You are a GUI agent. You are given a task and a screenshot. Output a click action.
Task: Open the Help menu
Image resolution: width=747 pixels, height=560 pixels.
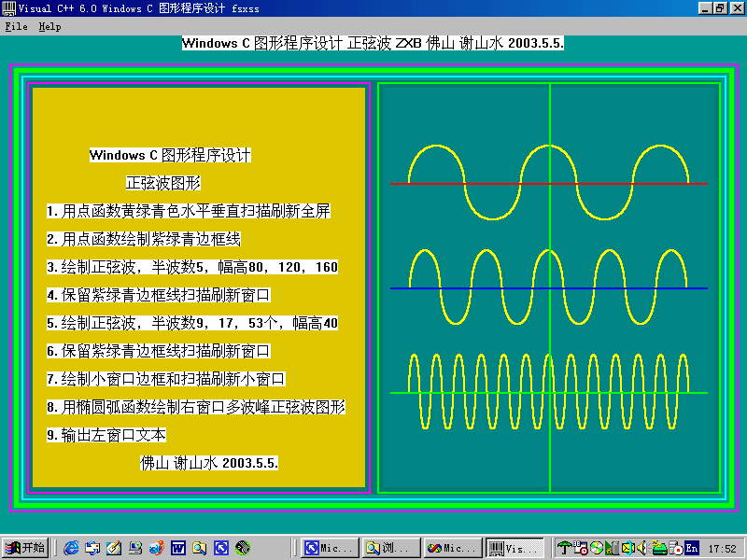click(49, 27)
